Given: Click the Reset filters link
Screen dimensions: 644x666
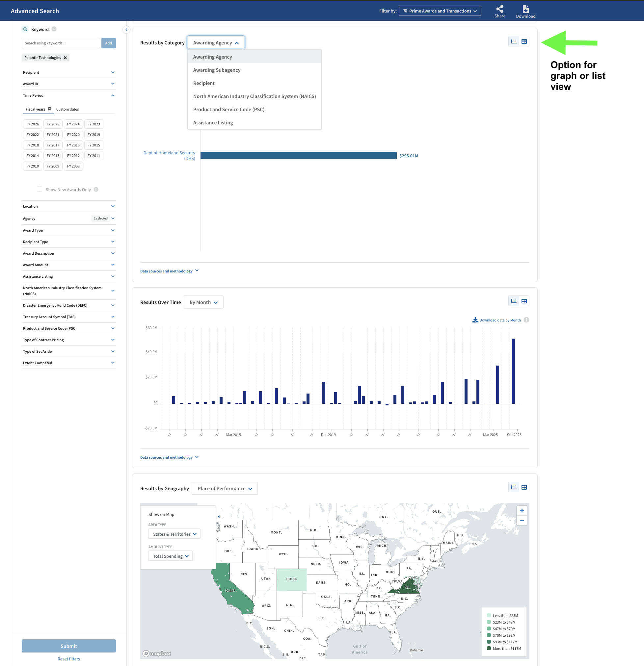Looking at the screenshot, I should point(69,658).
